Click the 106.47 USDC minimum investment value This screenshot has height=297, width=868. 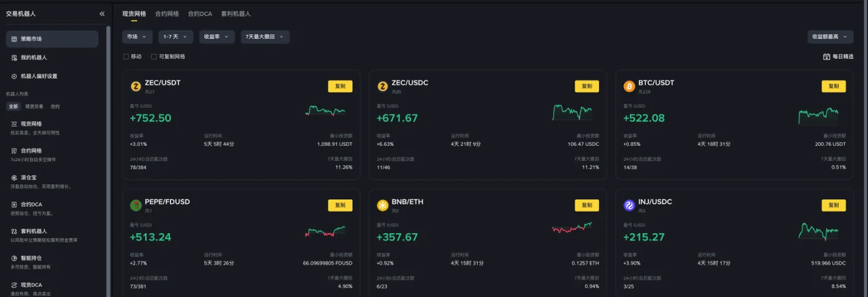583,144
